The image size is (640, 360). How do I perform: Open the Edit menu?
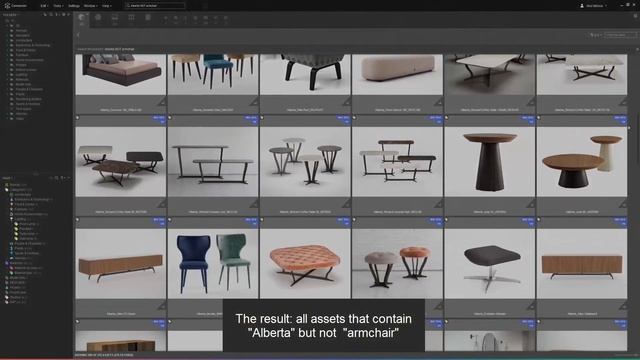[x=44, y=6]
